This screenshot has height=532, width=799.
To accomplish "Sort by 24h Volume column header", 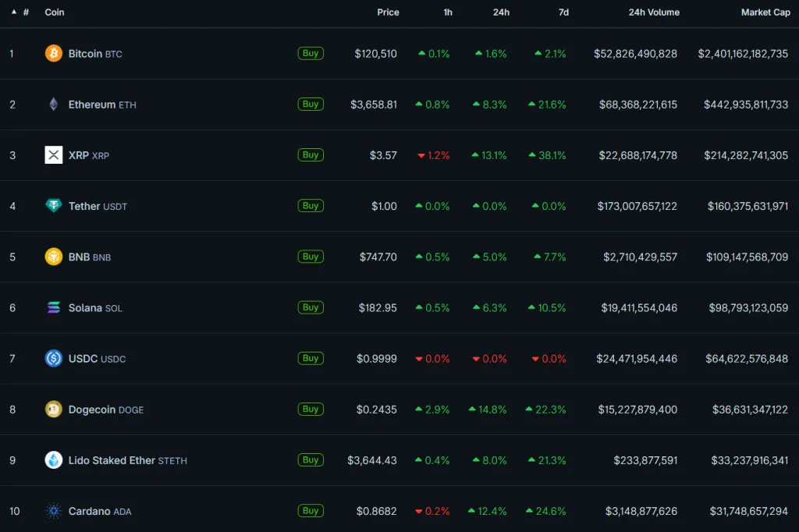I will coord(653,12).
